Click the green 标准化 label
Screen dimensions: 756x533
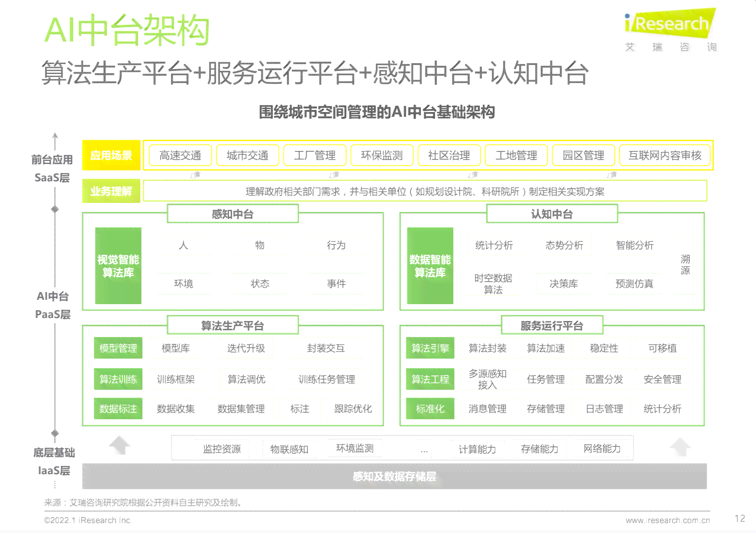coord(430,409)
